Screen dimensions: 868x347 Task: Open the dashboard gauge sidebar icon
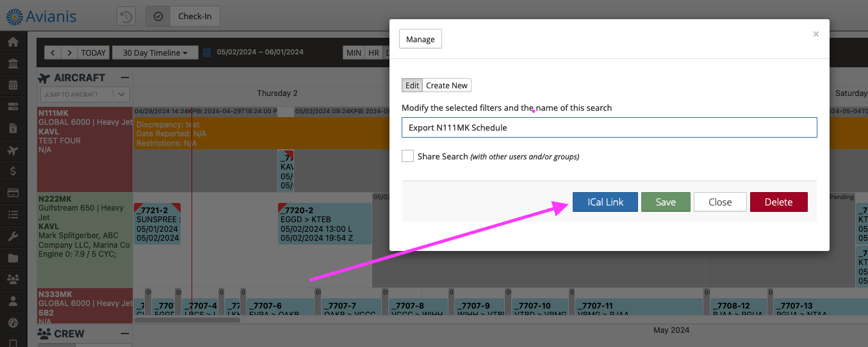(13, 322)
